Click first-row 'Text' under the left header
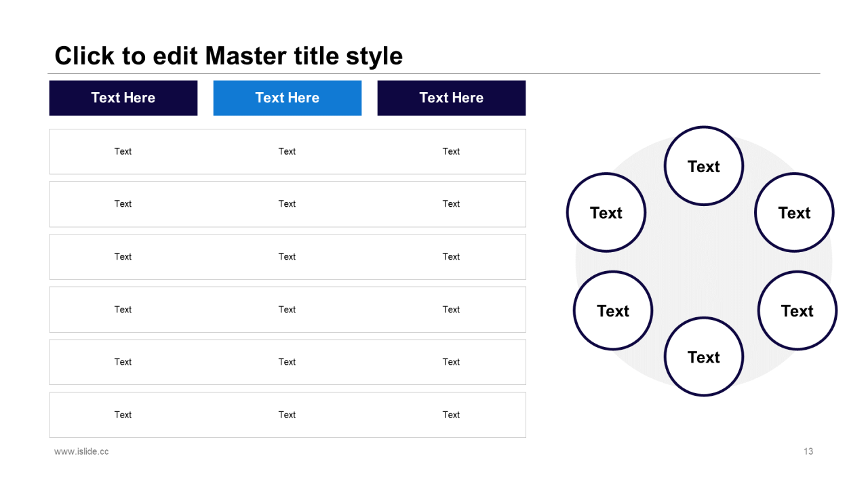 [123, 151]
